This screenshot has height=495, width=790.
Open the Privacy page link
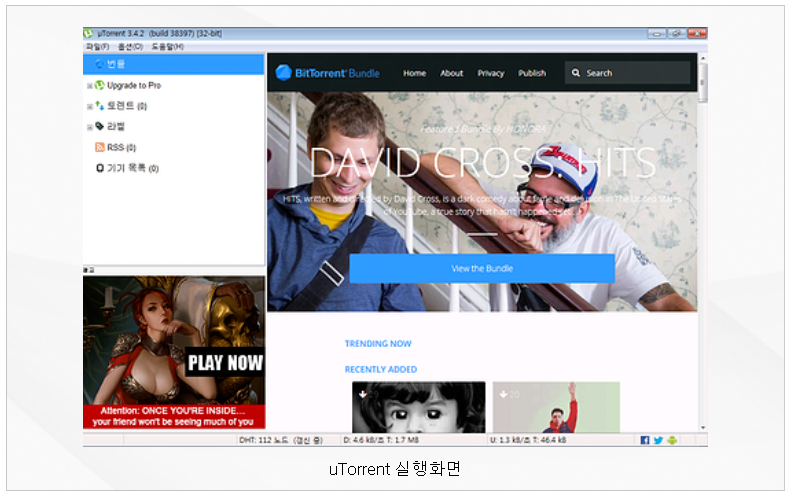coord(491,73)
